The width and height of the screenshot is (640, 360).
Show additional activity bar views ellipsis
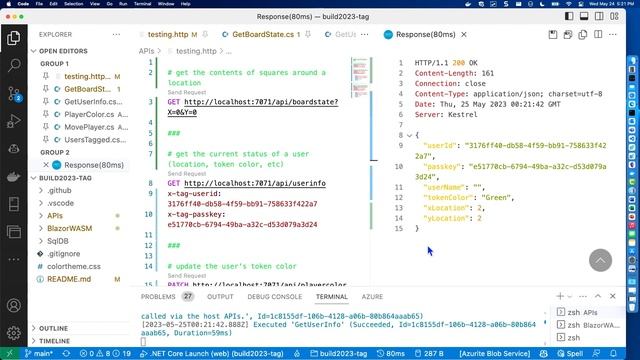[13, 259]
